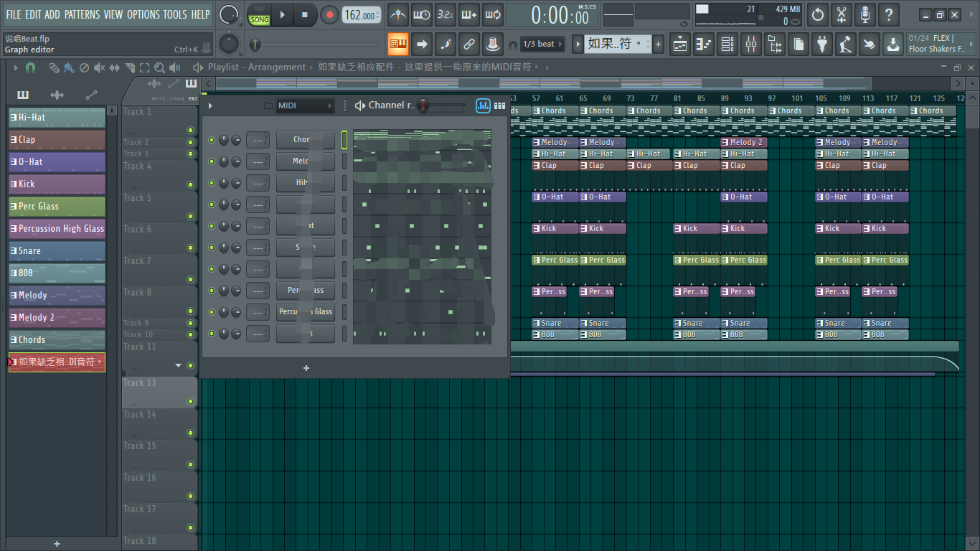Click the metronome icon
The height and width of the screenshot is (551, 980).
click(x=397, y=14)
